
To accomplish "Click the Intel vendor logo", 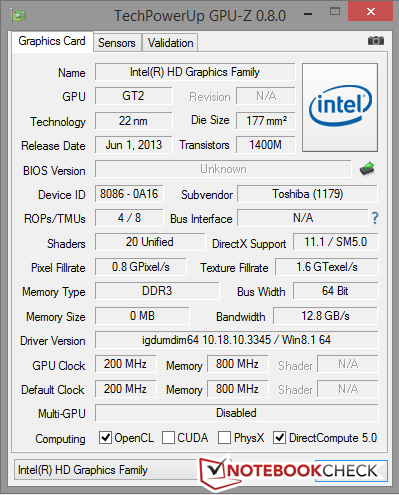I will click(x=340, y=107).
